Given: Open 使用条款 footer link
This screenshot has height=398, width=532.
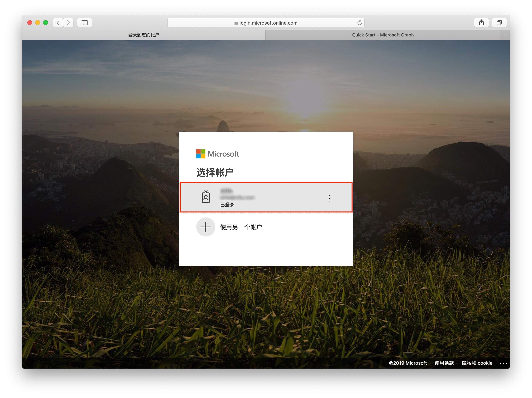Looking at the screenshot, I should [x=444, y=363].
